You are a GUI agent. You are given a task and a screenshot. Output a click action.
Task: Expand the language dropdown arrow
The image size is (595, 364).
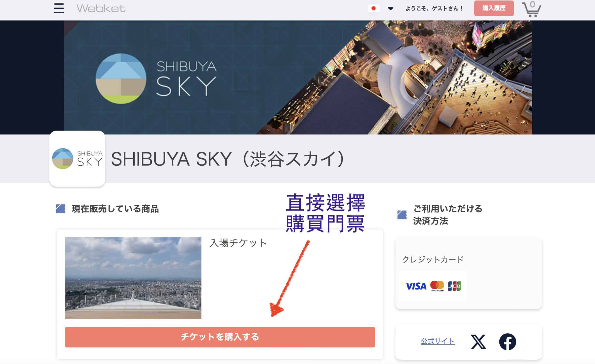click(391, 9)
